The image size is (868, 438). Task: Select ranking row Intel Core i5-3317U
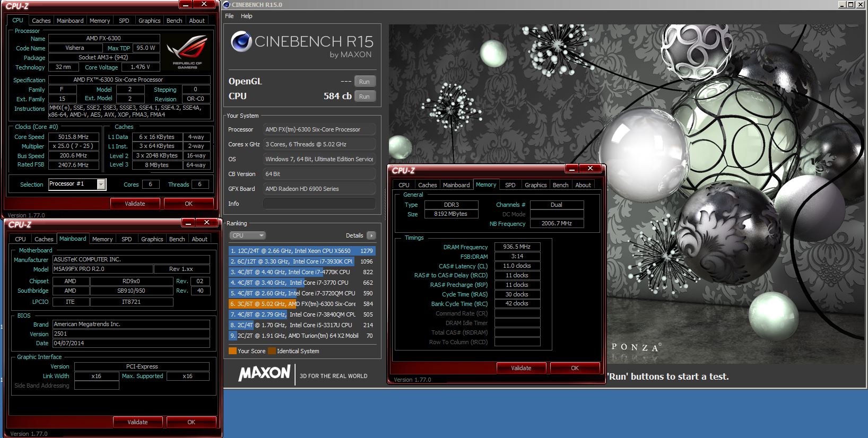point(302,325)
